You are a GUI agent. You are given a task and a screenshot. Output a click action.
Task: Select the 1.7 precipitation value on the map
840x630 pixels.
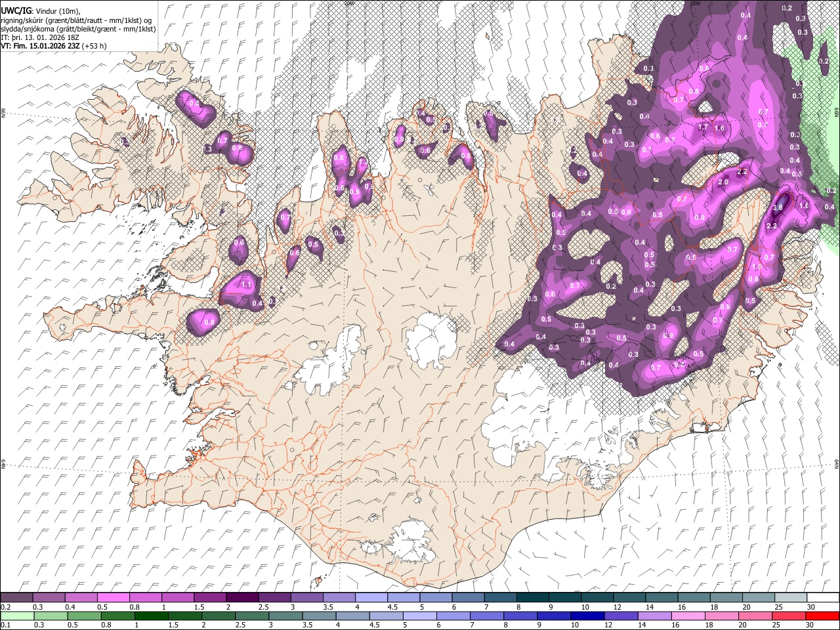[x=703, y=127]
